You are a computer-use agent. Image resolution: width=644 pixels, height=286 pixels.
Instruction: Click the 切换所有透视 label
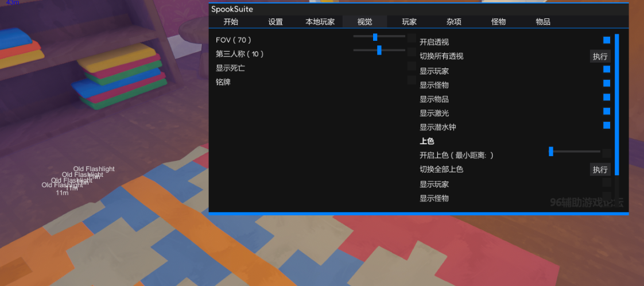pyautogui.click(x=441, y=56)
